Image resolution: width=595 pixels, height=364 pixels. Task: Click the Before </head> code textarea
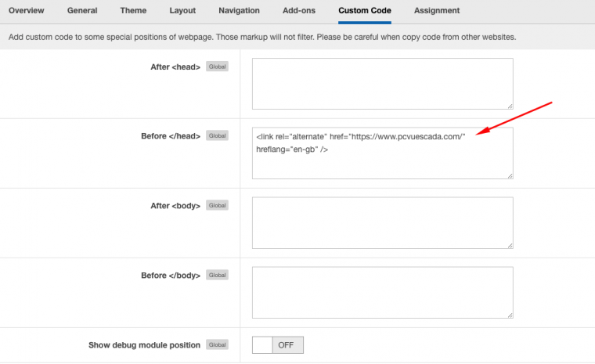382,153
